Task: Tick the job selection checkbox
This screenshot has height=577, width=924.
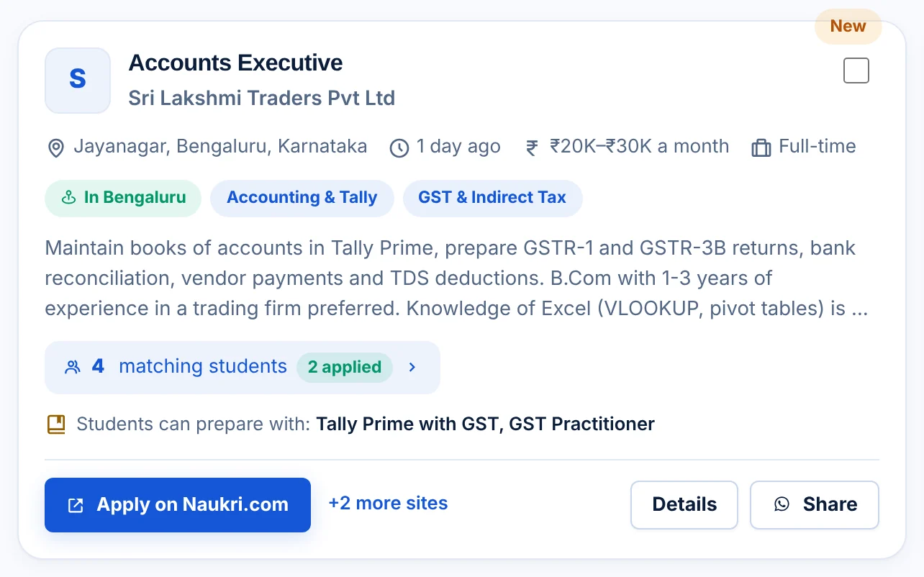Action: point(856,71)
